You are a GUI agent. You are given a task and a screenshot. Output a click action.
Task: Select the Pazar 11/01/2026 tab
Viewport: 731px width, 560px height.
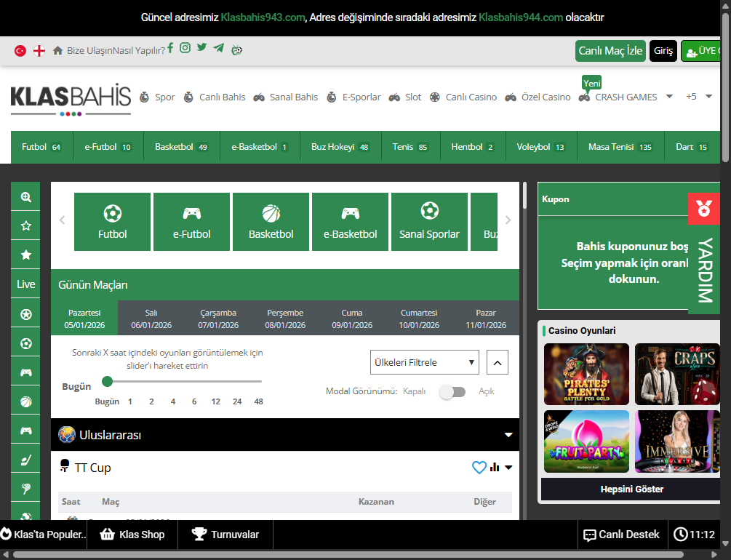tap(486, 319)
